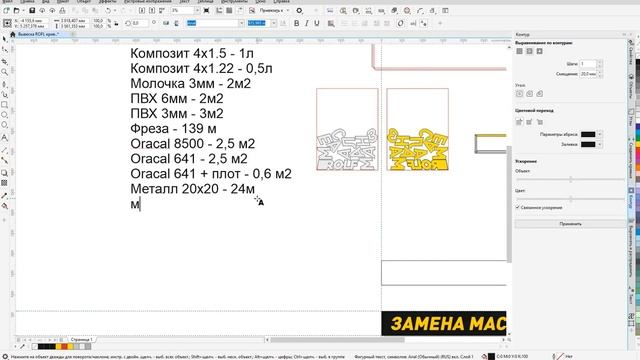Toggle Show grid in toolbar
Image resolution: width=640 pixels, height=360 pixels.
point(229,10)
